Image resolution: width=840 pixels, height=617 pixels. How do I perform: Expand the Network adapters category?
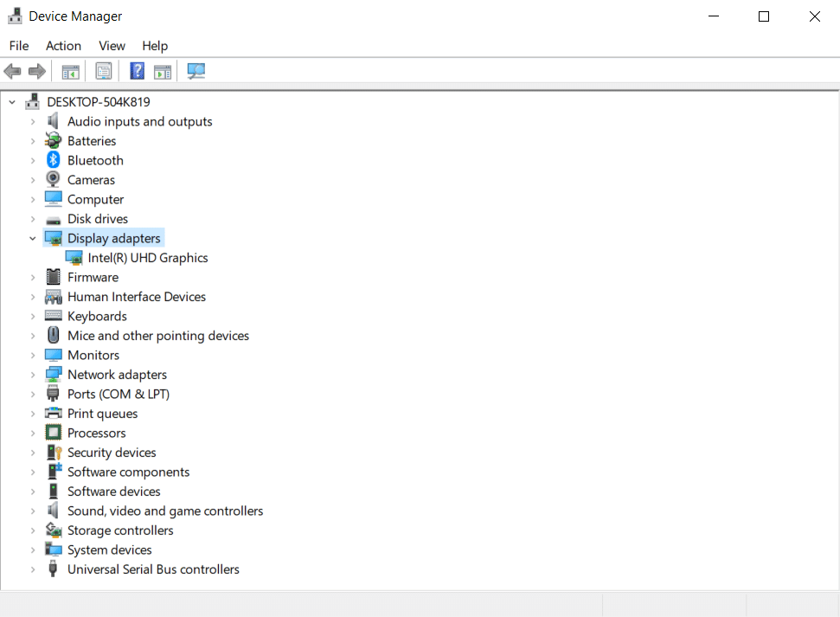pyautogui.click(x=32, y=374)
